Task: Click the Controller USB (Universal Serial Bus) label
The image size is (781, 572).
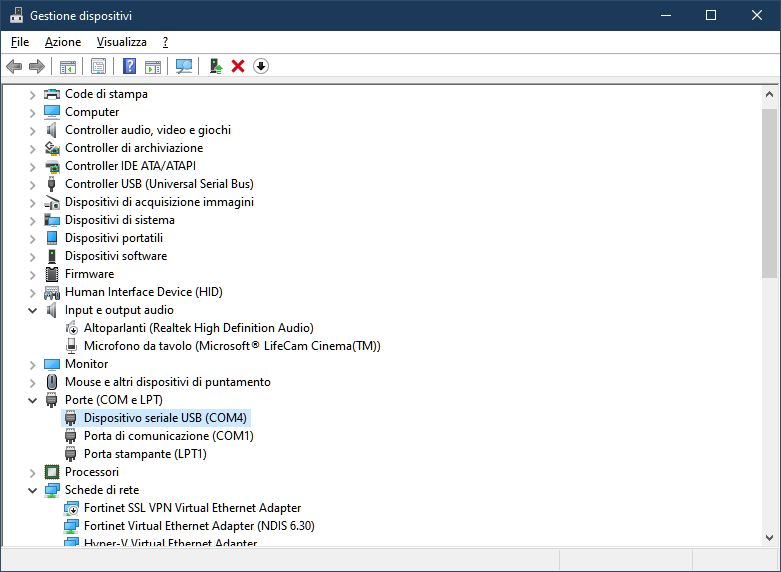Action: [159, 184]
